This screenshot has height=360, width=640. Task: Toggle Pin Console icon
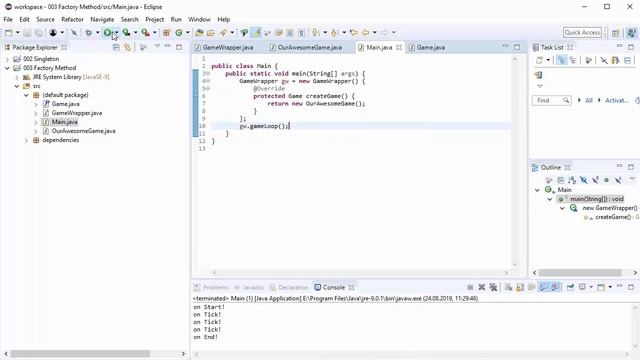(570, 287)
